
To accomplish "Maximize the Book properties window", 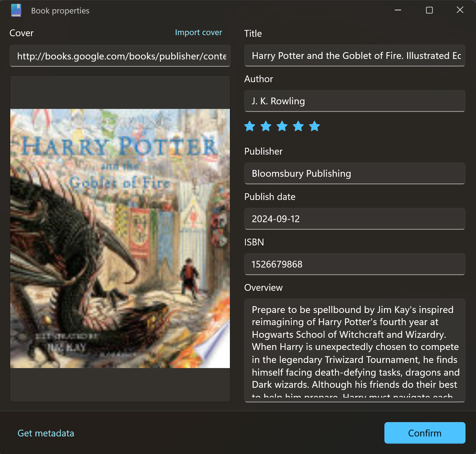I will pyautogui.click(x=429, y=10).
